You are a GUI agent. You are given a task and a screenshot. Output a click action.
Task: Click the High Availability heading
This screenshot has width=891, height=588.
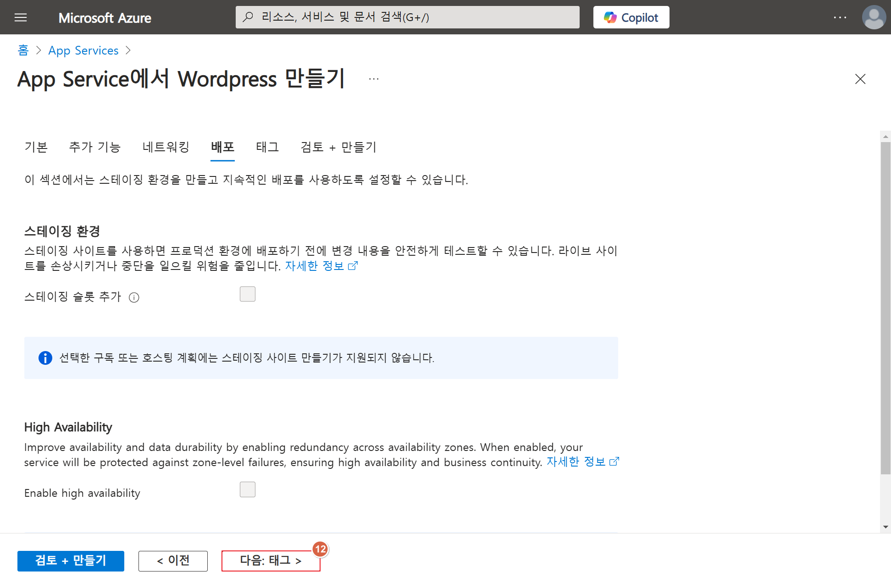tap(68, 427)
